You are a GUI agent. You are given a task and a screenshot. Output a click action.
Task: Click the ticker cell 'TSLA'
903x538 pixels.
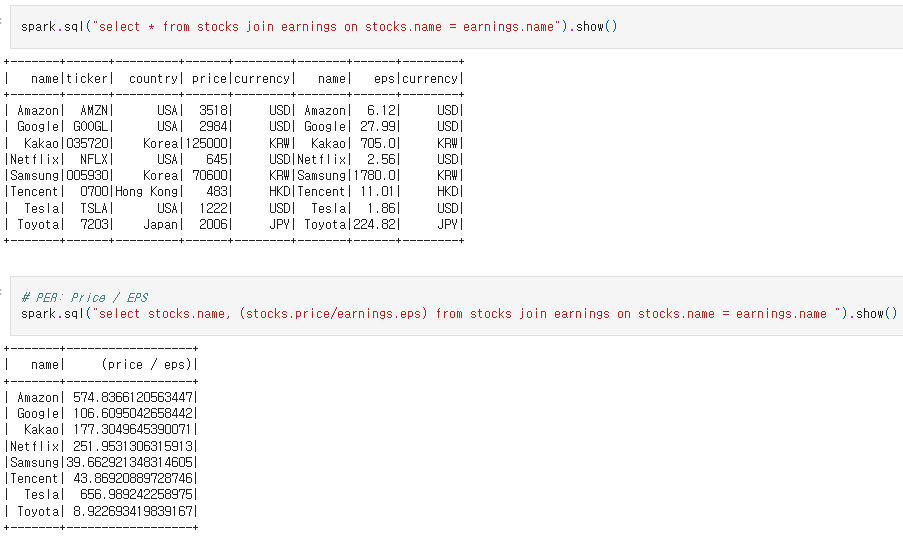94,209
